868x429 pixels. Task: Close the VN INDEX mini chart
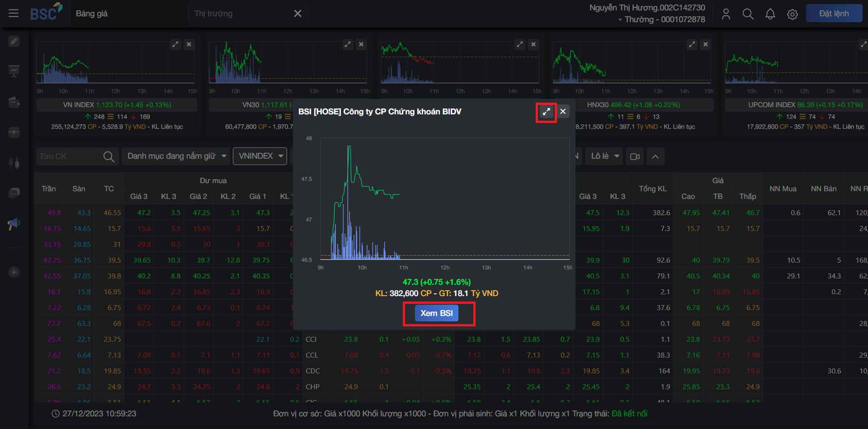pyautogui.click(x=189, y=44)
